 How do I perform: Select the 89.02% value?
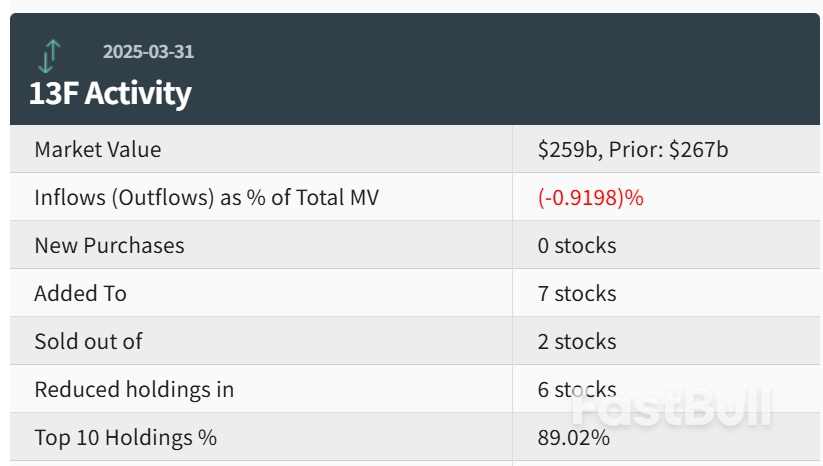tap(573, 438)
